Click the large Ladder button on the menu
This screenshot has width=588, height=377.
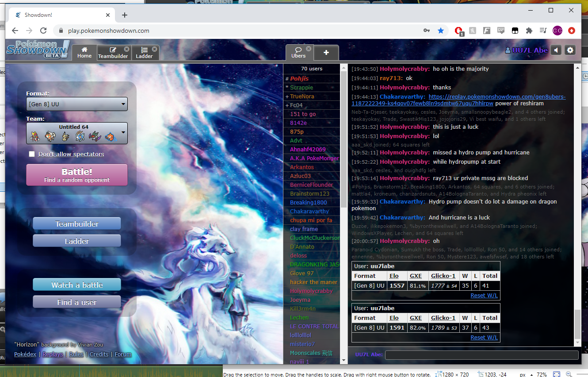point(77,241)
